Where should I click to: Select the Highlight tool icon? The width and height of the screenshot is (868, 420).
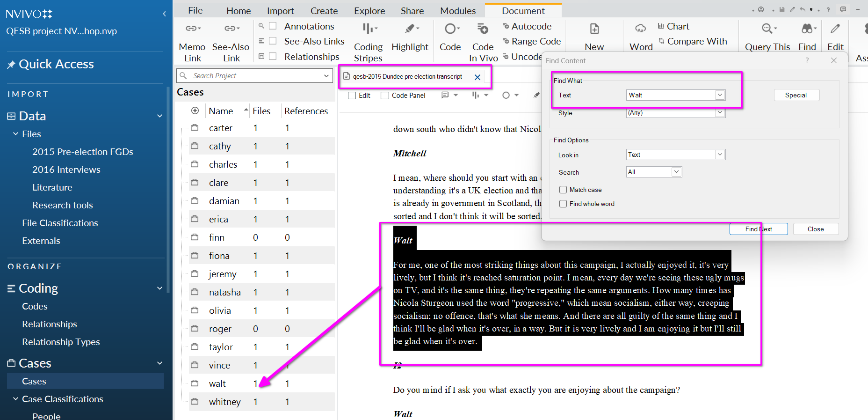pos(410,29)
